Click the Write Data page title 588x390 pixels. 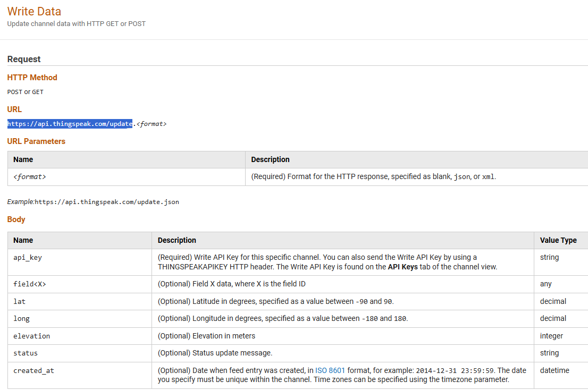(34, 12)
